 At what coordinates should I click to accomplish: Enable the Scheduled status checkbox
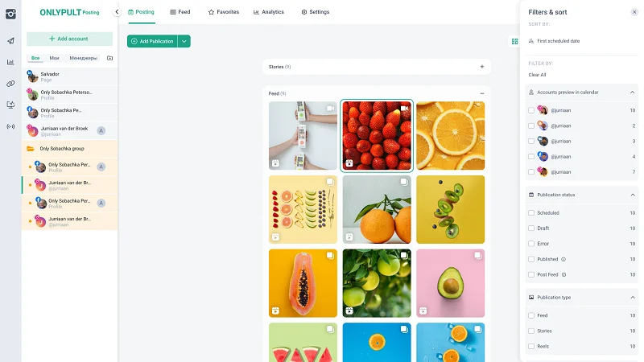[531, 213]
